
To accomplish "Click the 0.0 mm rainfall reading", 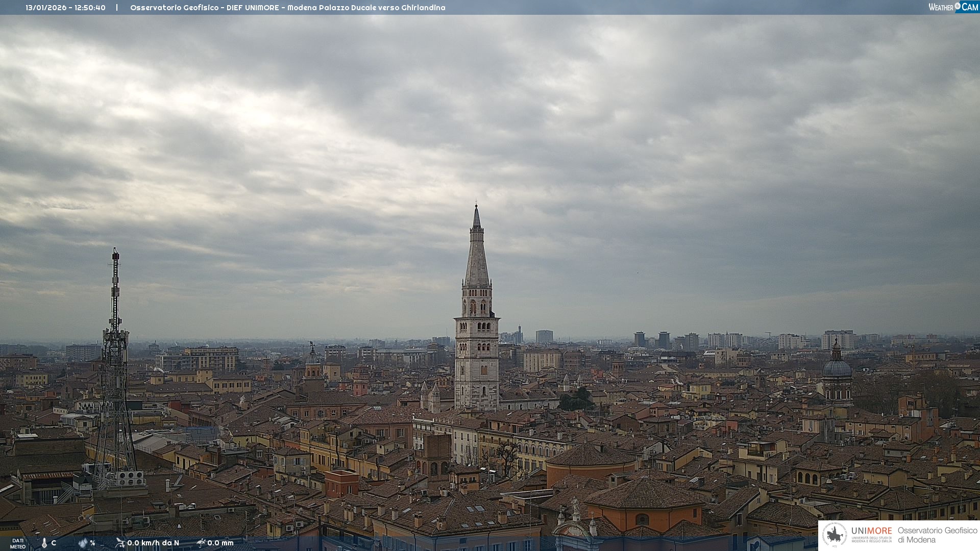I will 220,543.
